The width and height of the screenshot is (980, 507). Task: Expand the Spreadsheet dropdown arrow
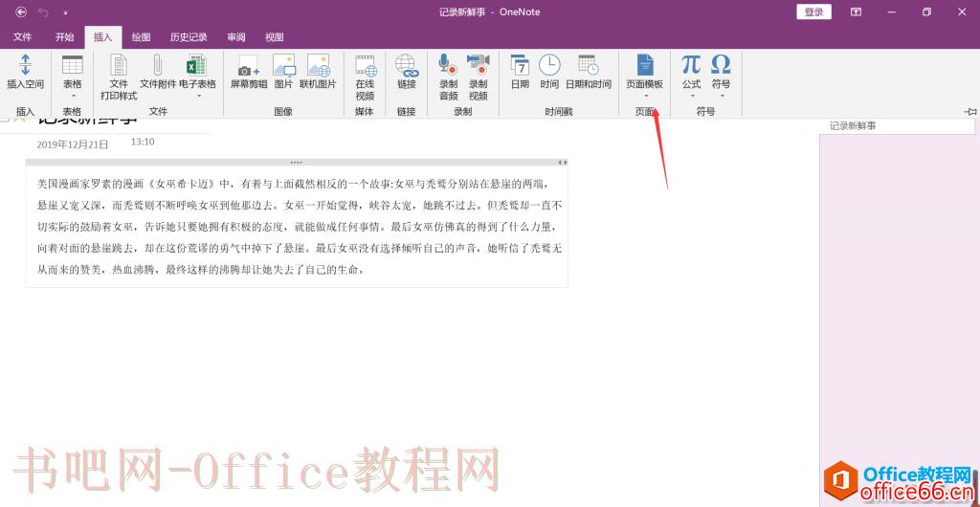(197, 96)
